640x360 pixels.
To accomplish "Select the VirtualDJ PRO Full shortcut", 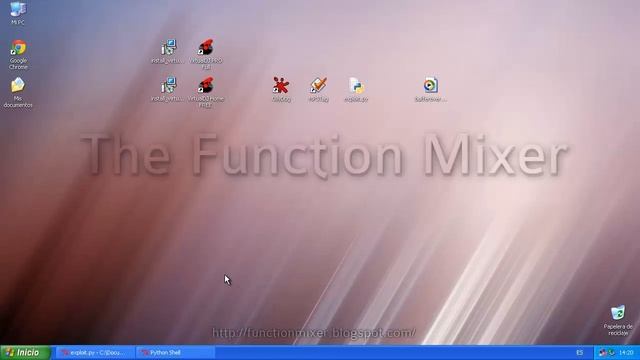I will pyautogui.click(x=206, y=54).
